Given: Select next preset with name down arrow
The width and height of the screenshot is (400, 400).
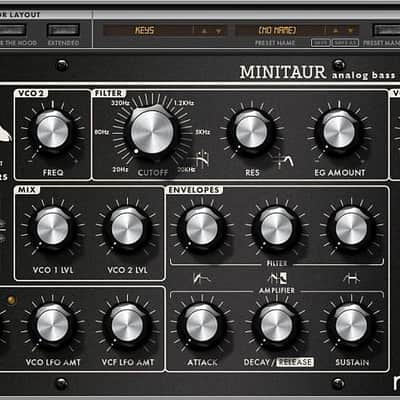Looking at the screenshot, I should pos(350,31).
